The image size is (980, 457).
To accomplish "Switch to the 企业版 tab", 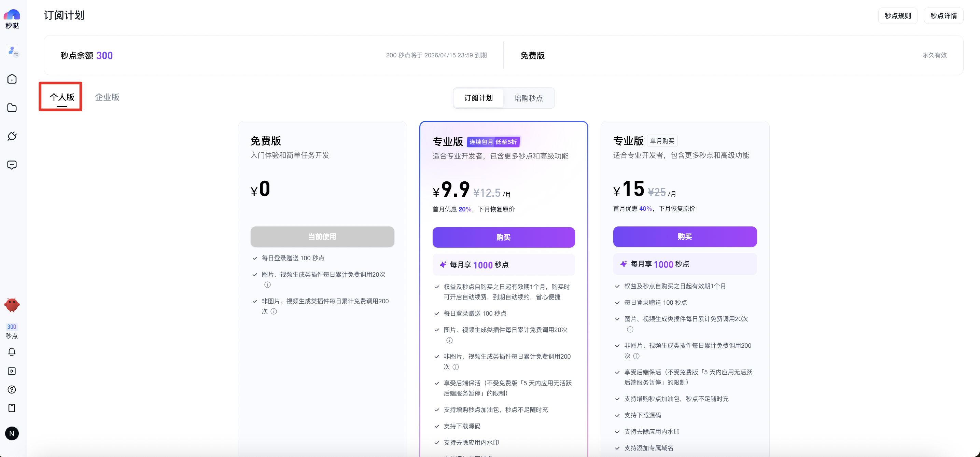I will point(107,97).
